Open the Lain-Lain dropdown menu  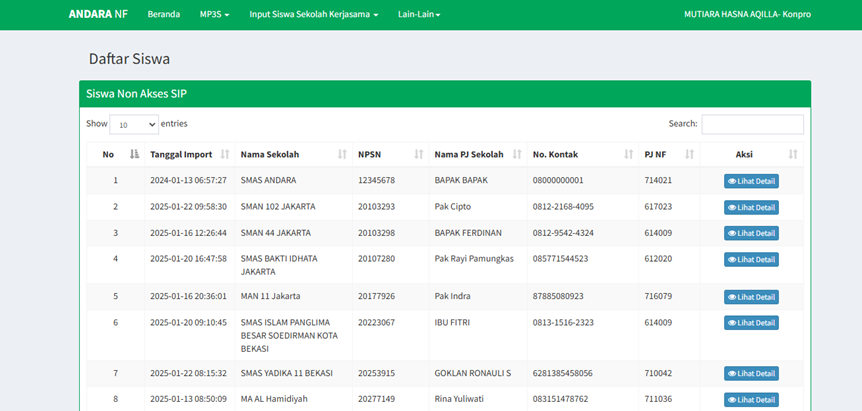click(418, 15)
